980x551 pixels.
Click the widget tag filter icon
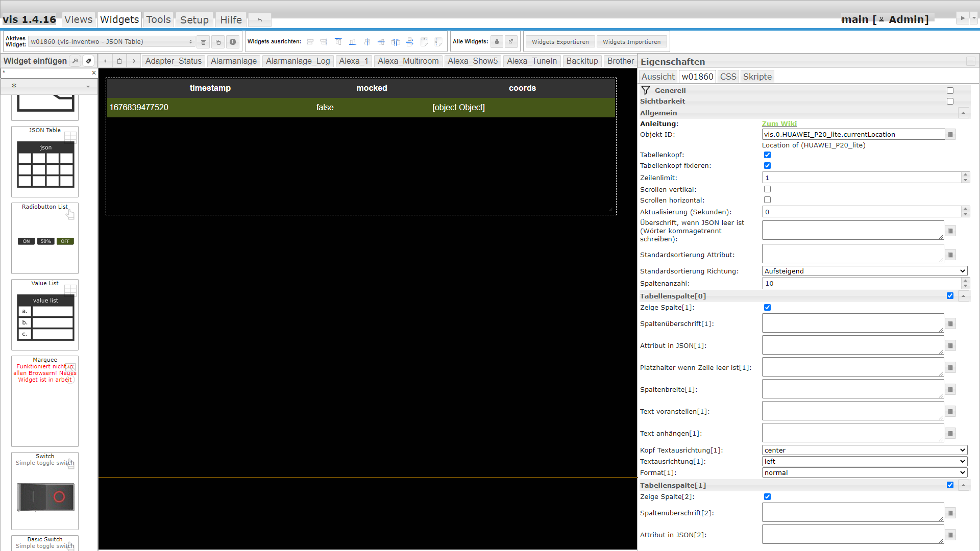pyautogui.click(x=88, y=61)
